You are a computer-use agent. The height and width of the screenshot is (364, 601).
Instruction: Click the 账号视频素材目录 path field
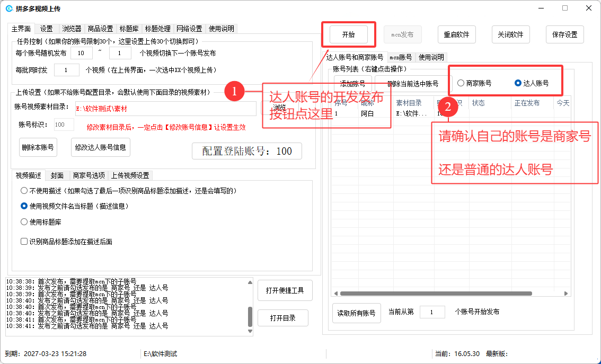pyautogui.click(x=165, y=109)
